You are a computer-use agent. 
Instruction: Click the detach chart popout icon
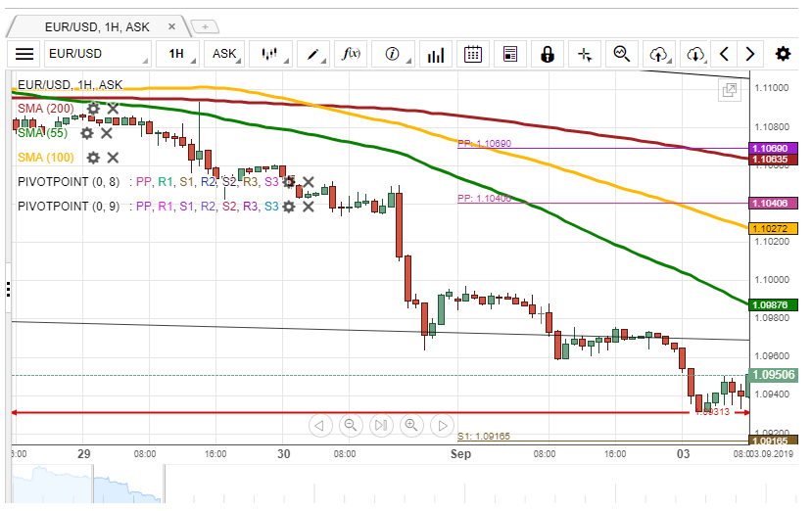[729, 91]
